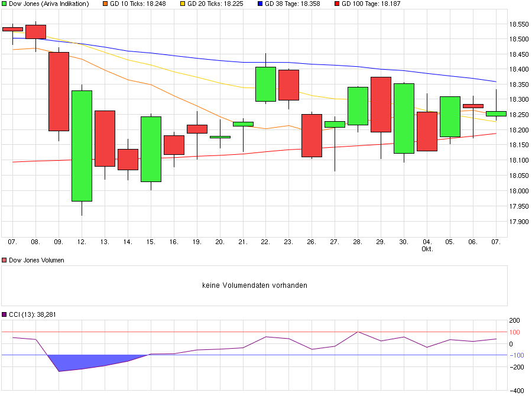
Task: Click the x-axis date label '22.'
Action: point(265,242)
